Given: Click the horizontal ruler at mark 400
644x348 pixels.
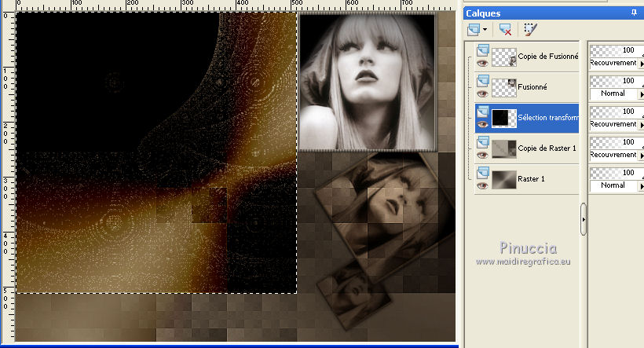Looking at the screenshot, I should [243, 3].
